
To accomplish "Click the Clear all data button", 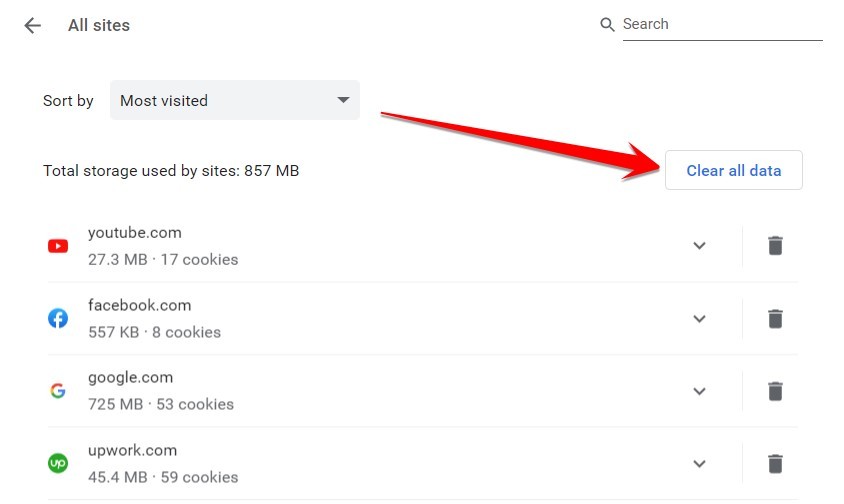I will coord(734,170).
